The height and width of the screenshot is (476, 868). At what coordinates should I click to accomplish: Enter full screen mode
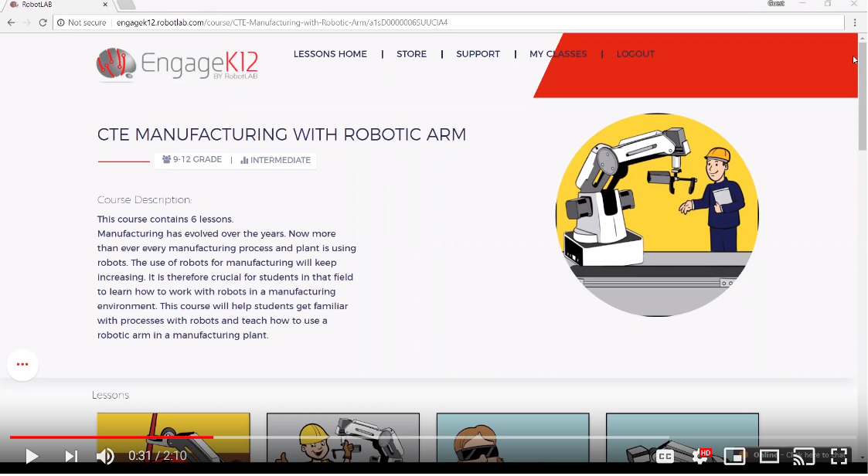(x=839, y=457)
